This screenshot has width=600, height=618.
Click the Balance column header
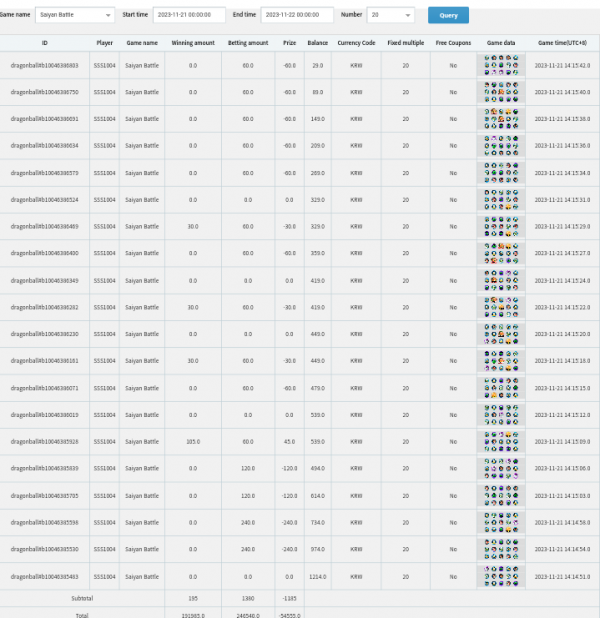[x=317, y=43]
